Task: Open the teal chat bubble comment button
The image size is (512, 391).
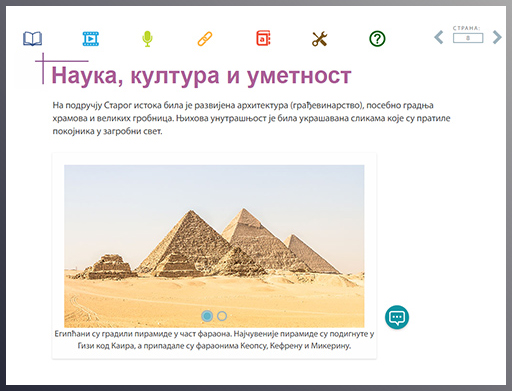Action: point(397,317)
